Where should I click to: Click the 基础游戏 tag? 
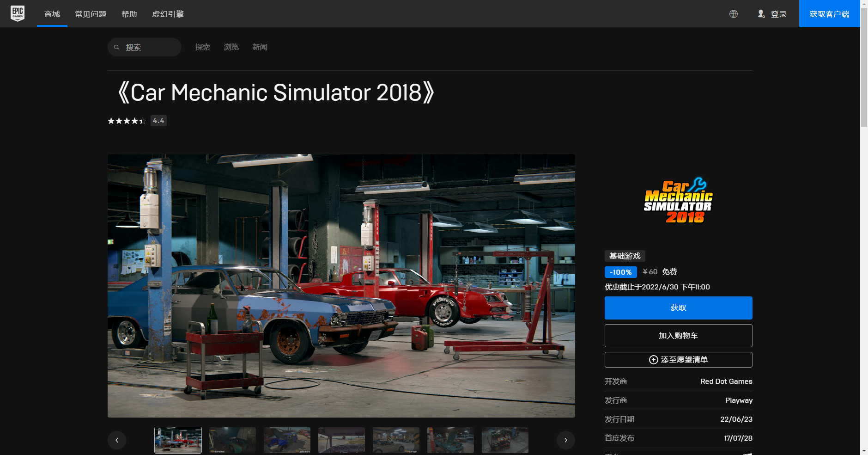pos(625,256)
